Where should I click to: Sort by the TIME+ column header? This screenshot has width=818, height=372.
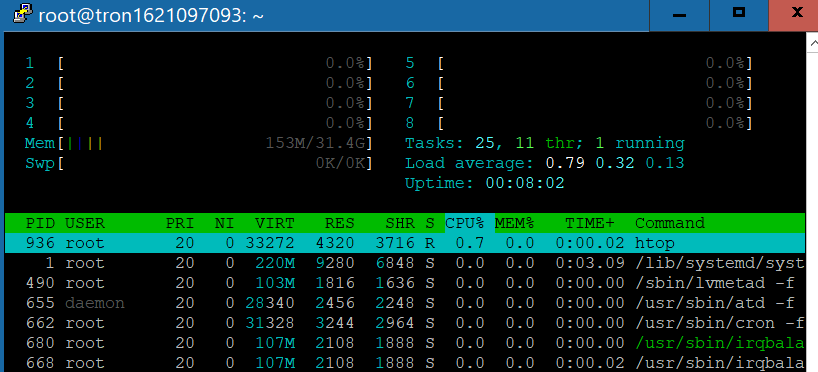pyautogui.click(x=590, y=223)
